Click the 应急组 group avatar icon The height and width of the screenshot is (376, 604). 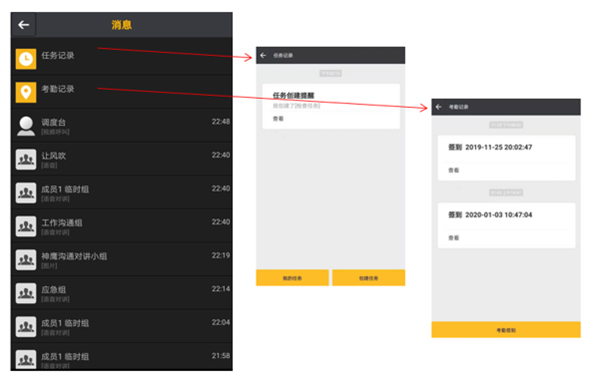(x=26, y=293)
